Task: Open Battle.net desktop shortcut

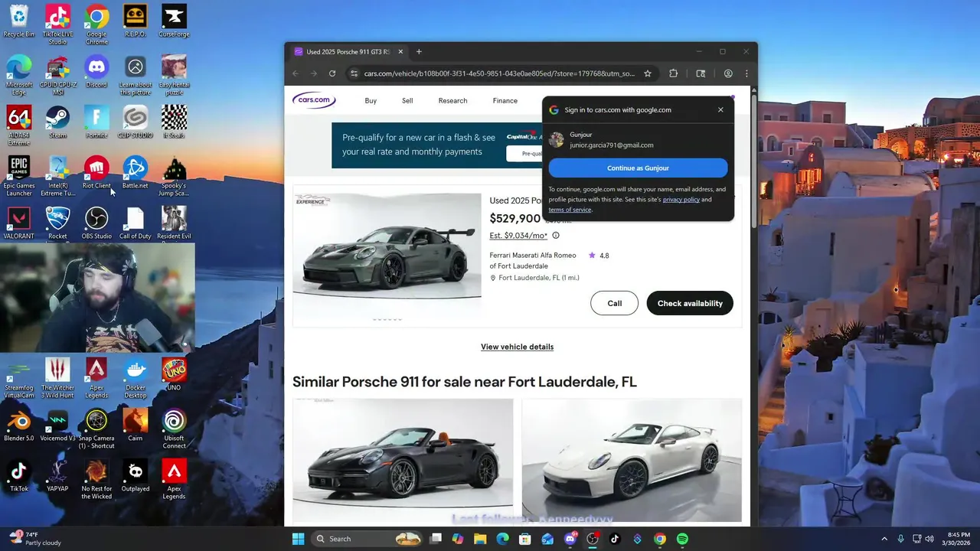Action: 135,172
